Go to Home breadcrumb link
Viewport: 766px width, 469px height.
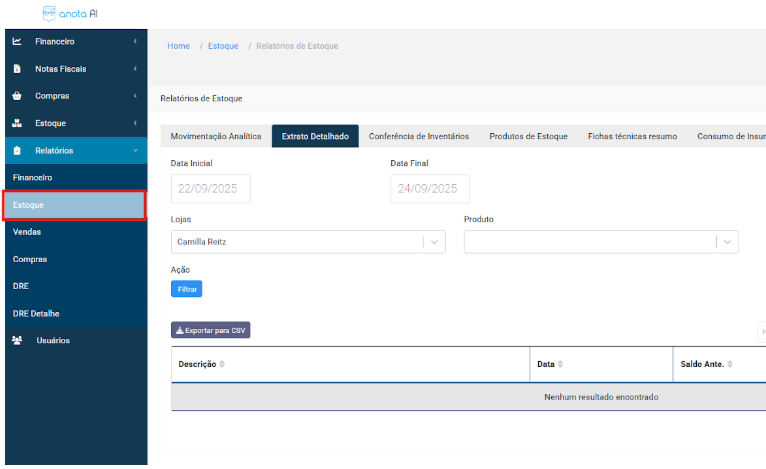[x=178, y=46]
